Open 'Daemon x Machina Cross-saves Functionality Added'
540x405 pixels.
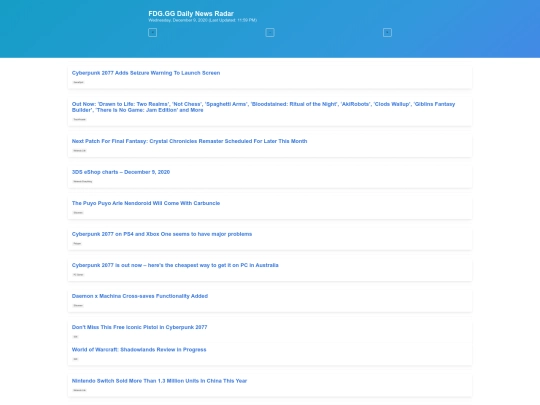click(140, 296)
